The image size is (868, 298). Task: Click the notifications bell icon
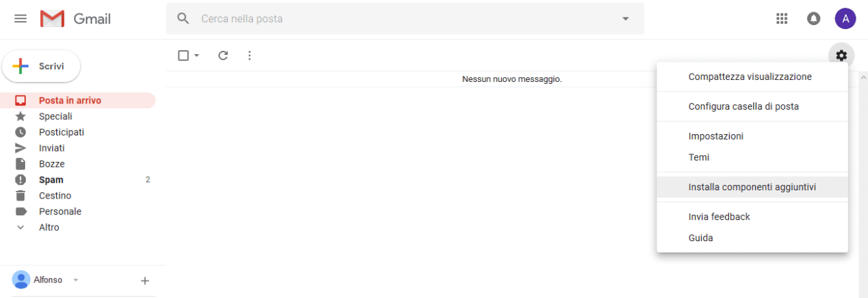click(814, 18)
